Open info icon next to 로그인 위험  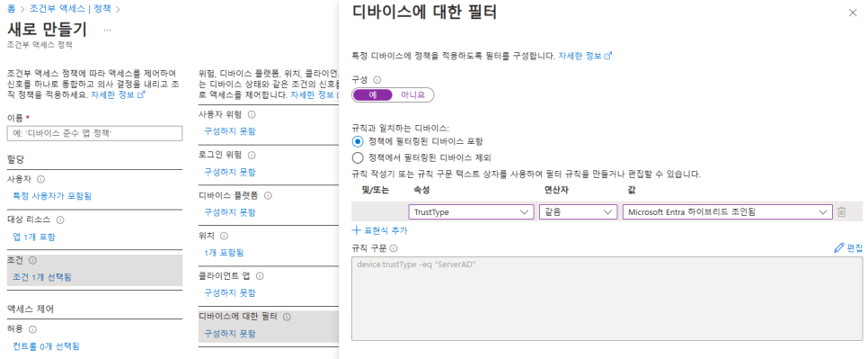click(252, 155)
